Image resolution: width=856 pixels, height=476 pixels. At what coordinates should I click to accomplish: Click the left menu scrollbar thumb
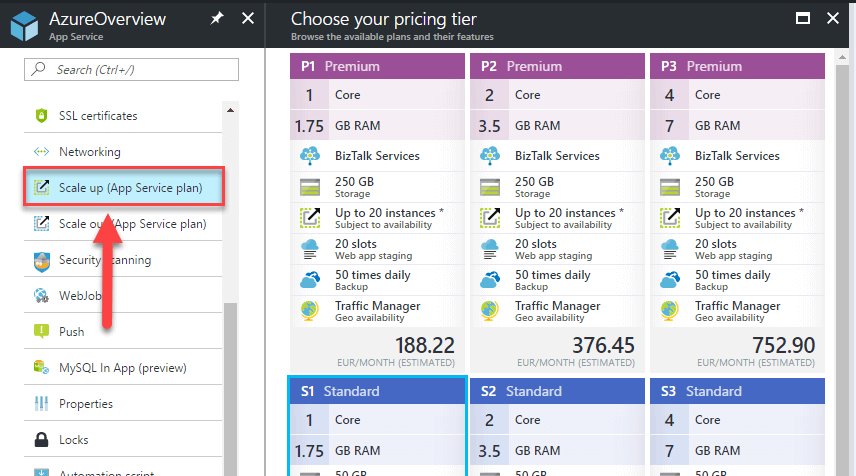(230, 389)
